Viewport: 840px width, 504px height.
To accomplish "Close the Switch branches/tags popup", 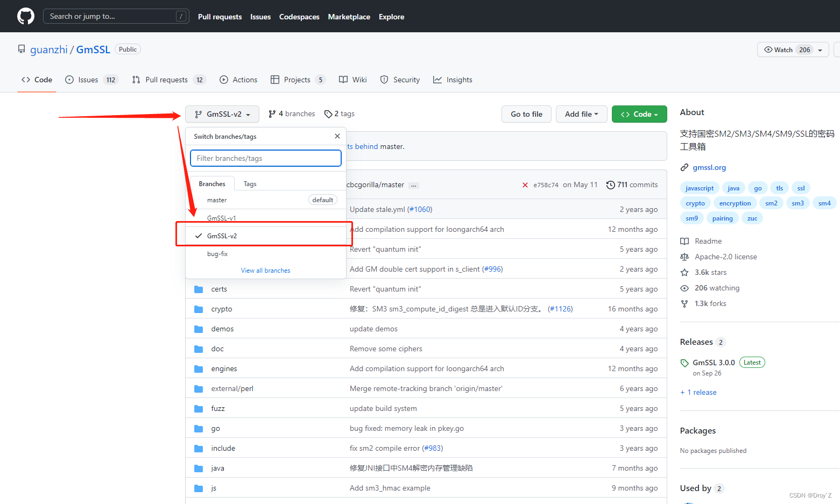I will tap(337, 136).
